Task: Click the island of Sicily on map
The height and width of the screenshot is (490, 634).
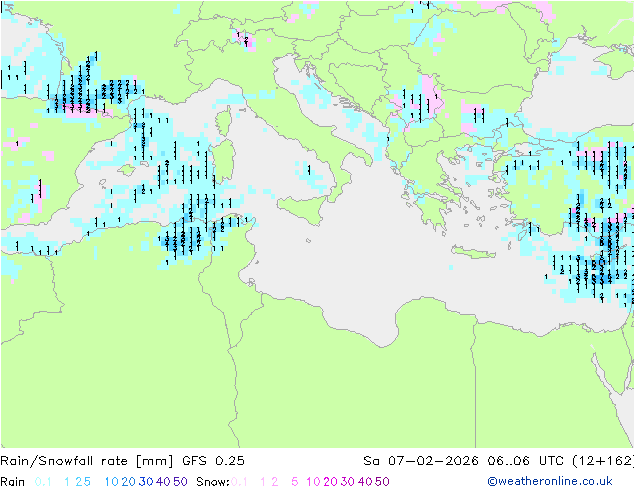Action: (x=305, y=208)
